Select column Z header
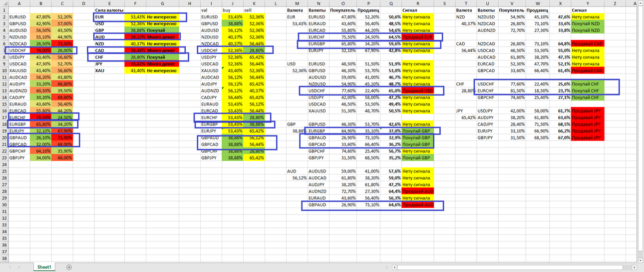The width and height of the screenshot is (644, 272). point(614,3)
